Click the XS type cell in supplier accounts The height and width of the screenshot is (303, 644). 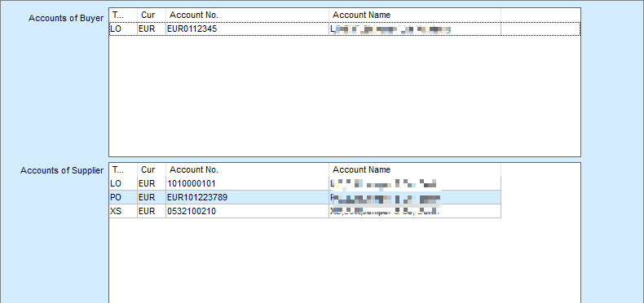click(123, 212)
